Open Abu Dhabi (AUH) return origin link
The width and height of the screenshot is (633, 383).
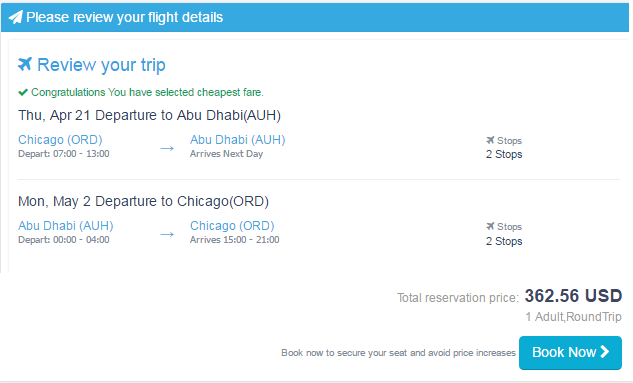click(66, 226)
